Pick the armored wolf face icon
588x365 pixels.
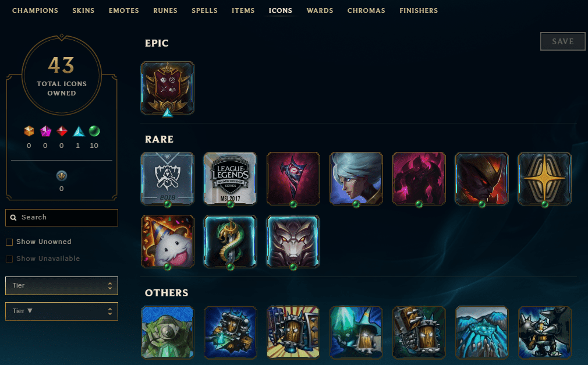click(293, 241)
